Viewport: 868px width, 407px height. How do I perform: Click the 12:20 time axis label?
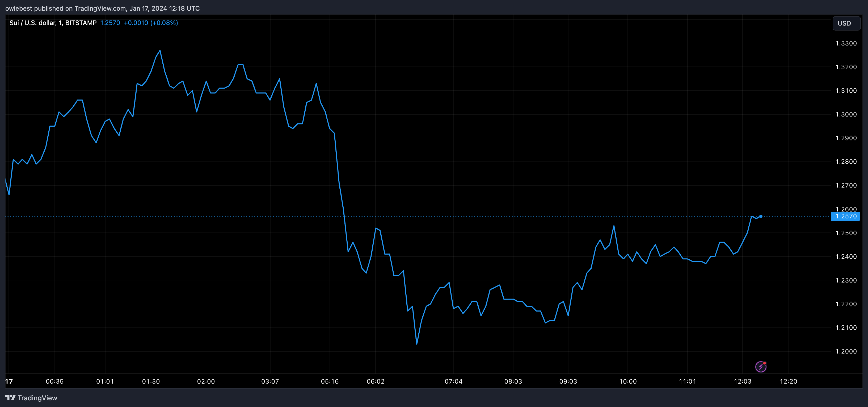pyautogui.click(x=789, y=381)
